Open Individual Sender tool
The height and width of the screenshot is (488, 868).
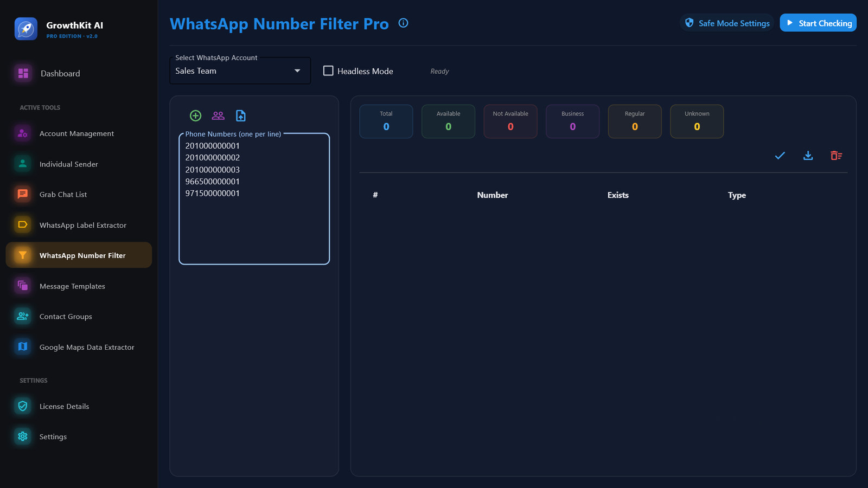coord(79,164)
